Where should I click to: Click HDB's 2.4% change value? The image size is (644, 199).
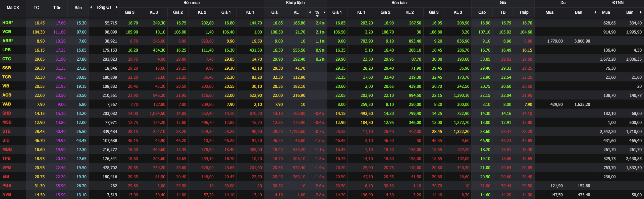[320, 23]
